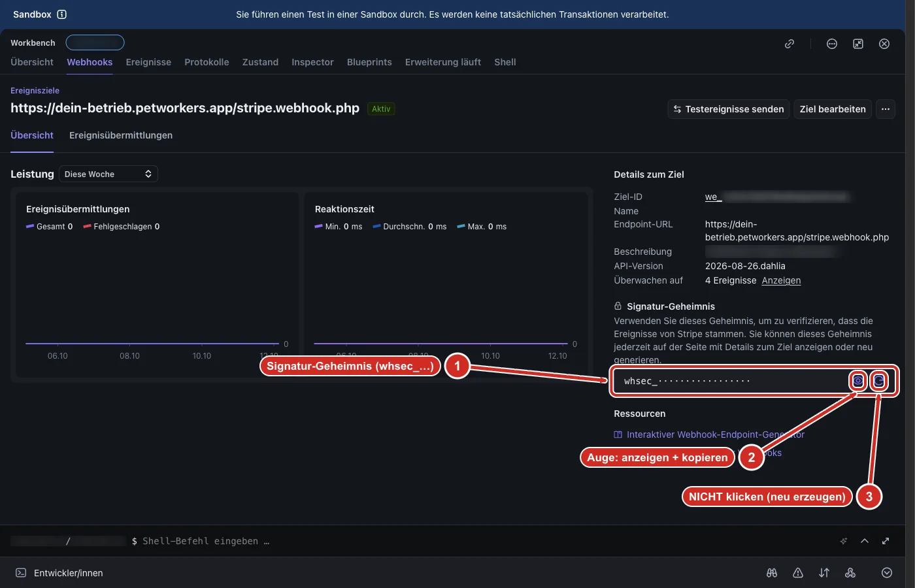Click the roll/regenerate secret icon
915x588 pixels.
point(879,381)
